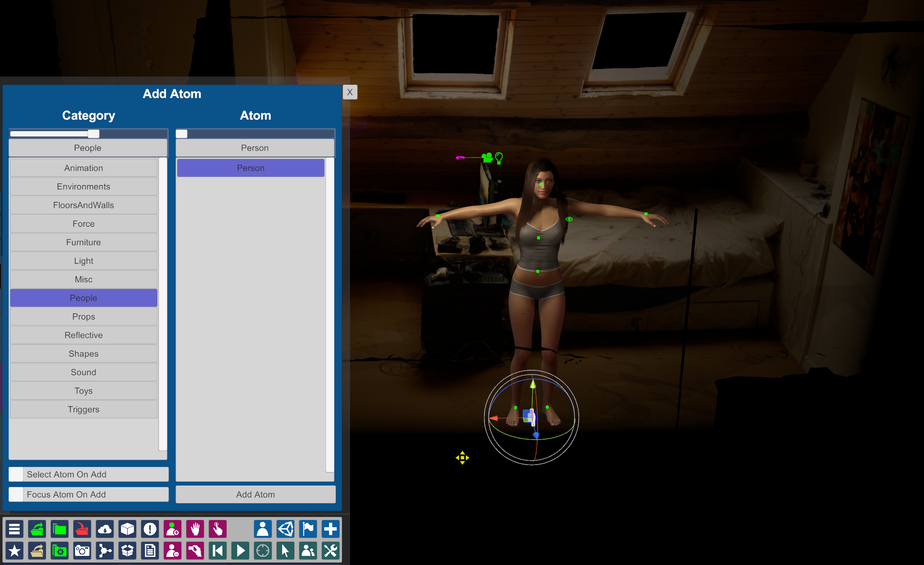Click the camera screenshot icon
Image resolution: width=924 pixels, height=565 pixels.
point(82,551)
